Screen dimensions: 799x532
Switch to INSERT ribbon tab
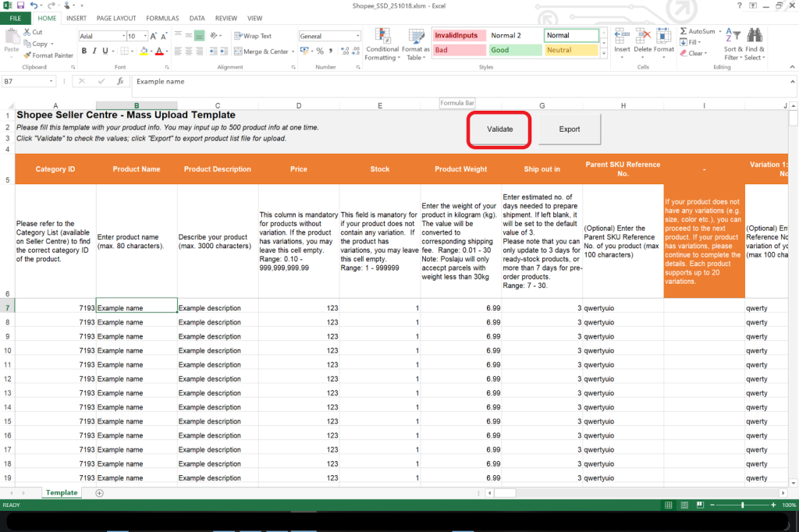pos(76,19)
